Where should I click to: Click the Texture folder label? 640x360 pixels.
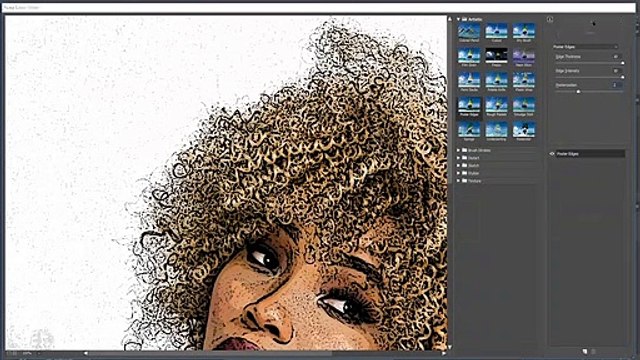[x=475, y=180]
